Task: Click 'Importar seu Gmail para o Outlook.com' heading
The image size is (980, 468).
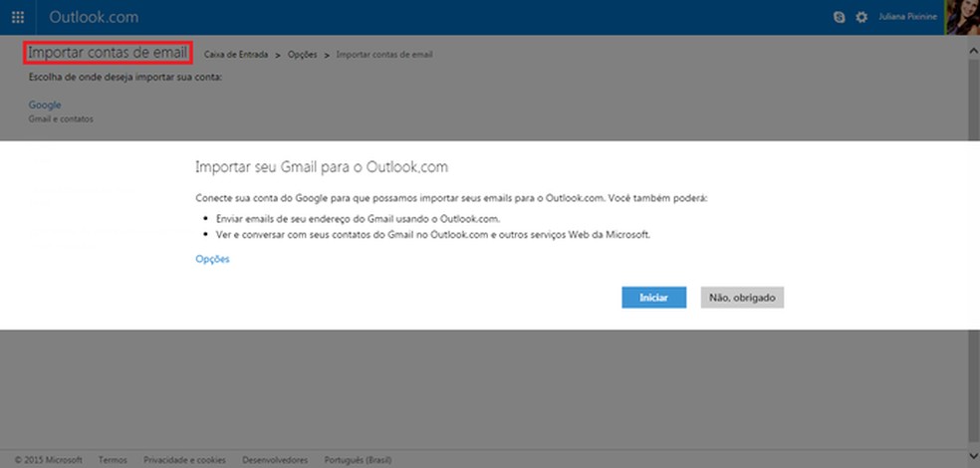Action: [322, 167]
